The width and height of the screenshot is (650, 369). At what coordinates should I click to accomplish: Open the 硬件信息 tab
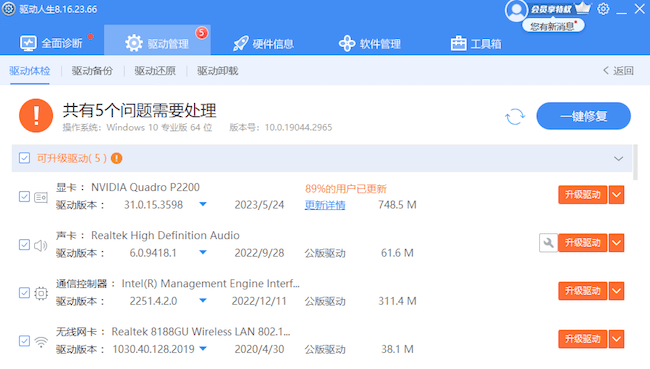tap(263, 44)
